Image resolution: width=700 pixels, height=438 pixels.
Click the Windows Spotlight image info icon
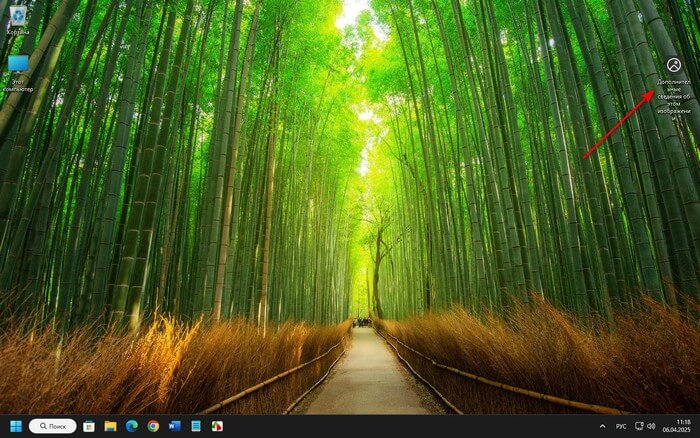pos(673,64)
